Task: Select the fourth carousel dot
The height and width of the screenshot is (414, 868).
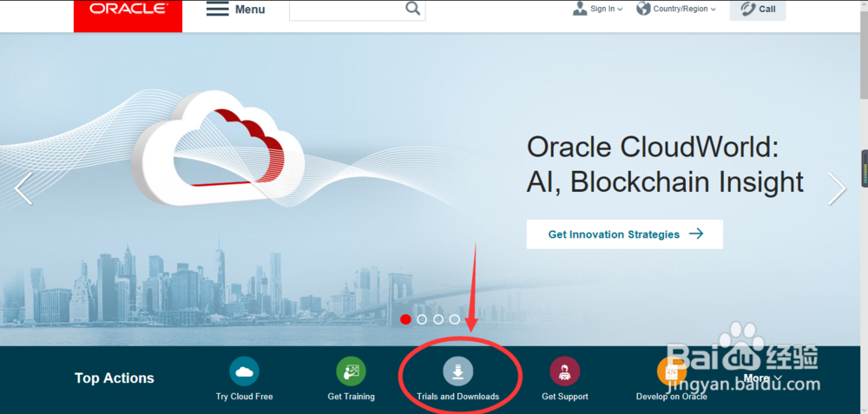Action: tap(455, 319)
